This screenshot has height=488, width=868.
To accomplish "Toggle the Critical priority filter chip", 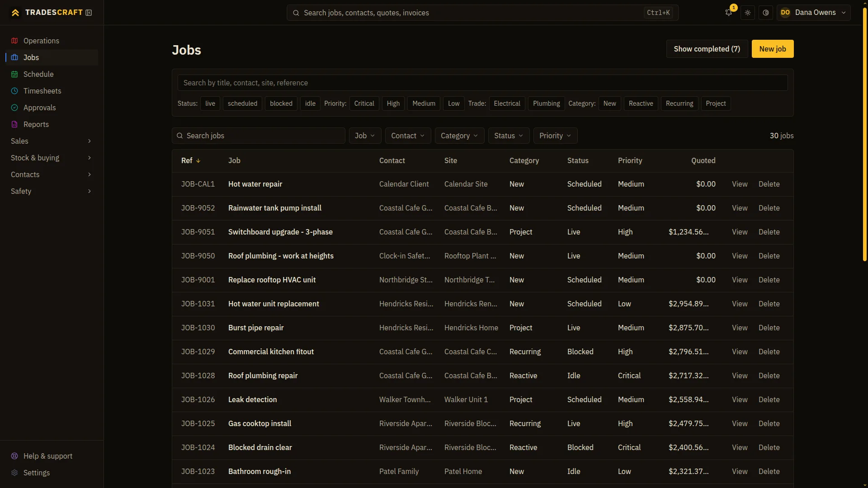I will (364, 103).
